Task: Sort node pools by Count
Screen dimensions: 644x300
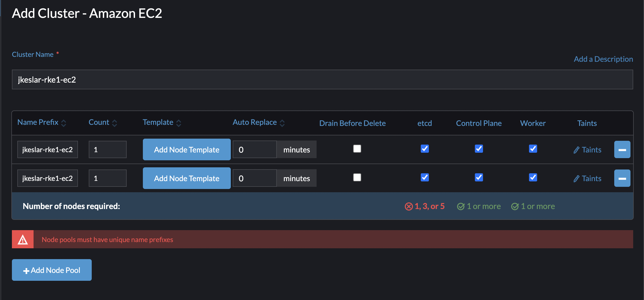Action: [98, 122]
